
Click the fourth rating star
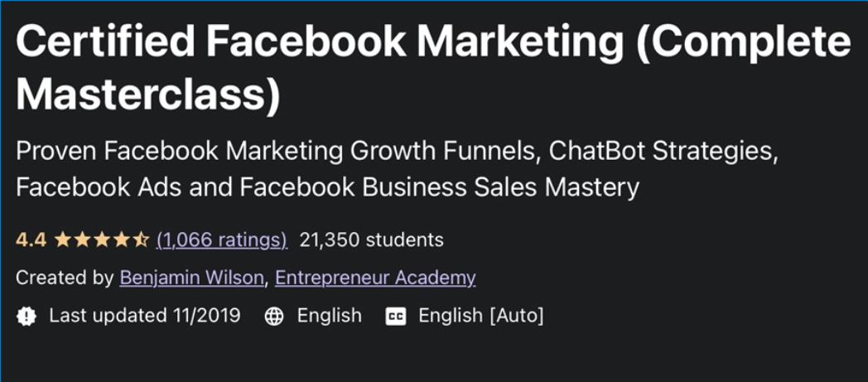121,240
